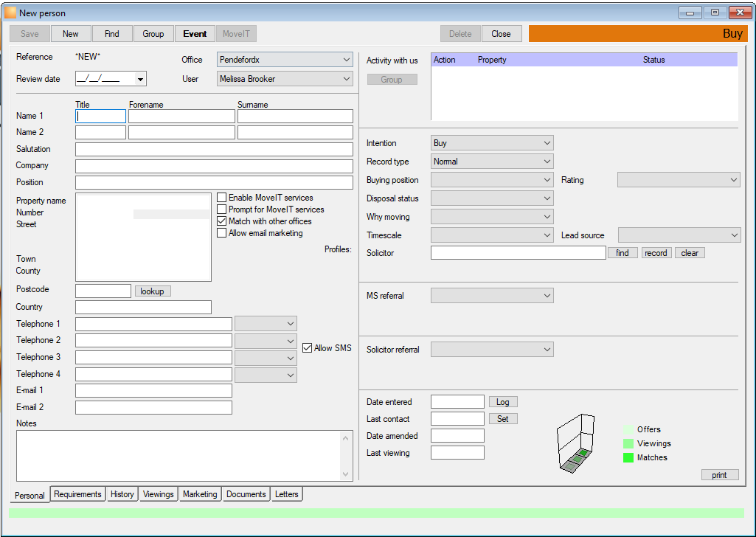Expand the Office dropdown showing Pendefordx
Screen dimensions: 756x537
pyautogui.click(x=285, y=60)
